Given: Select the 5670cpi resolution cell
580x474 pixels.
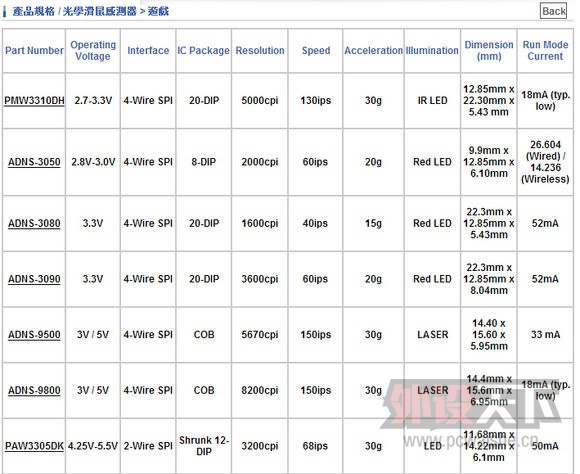Looking at the screenshot, I should click(260, 335).
